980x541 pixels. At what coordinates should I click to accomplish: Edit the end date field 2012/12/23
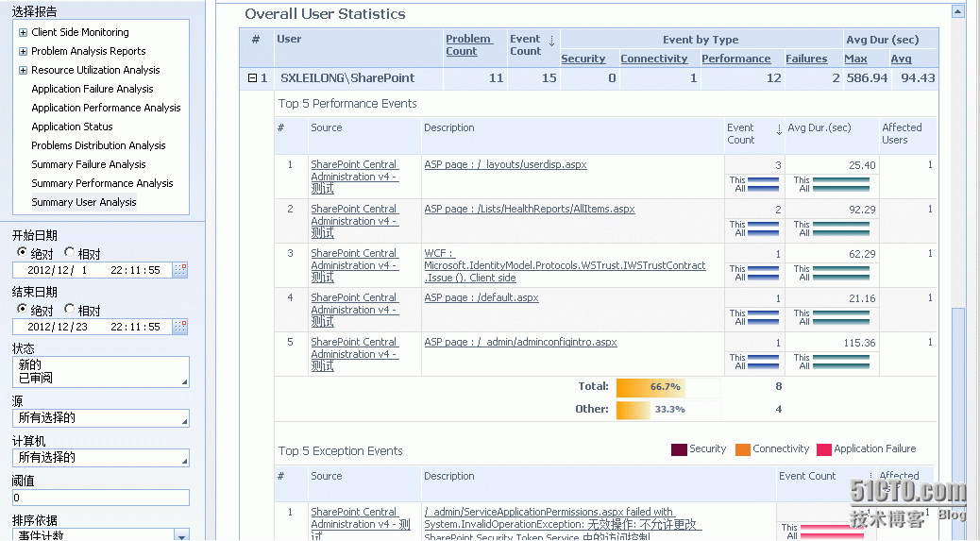(93, 326)
